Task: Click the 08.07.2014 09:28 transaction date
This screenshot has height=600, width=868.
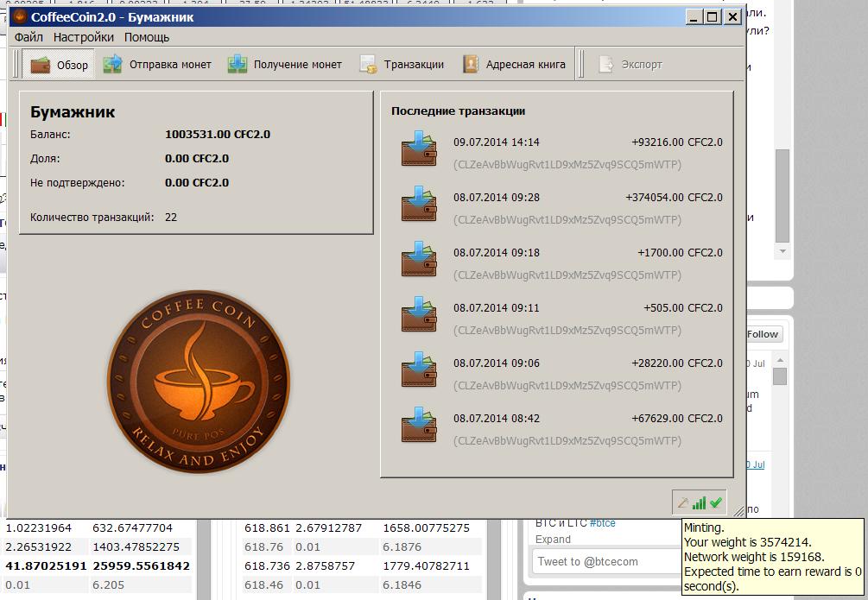Action: click(x=497, y=198)
